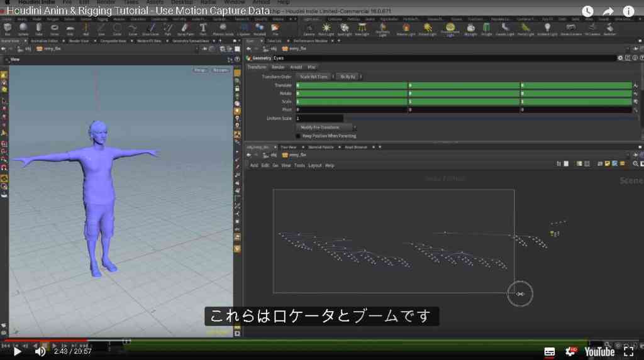The height and width of the screenshot is (360, 644).
Task: Enable Keep Position When Parenting checkbox
Action: pyautogui.click(x=298, y=136)
